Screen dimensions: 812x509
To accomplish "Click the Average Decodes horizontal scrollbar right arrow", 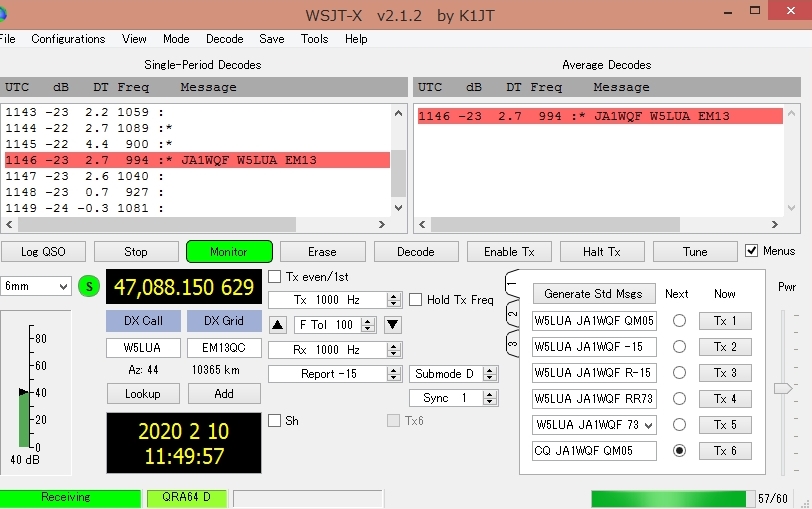I will click(x=774, y=224).
